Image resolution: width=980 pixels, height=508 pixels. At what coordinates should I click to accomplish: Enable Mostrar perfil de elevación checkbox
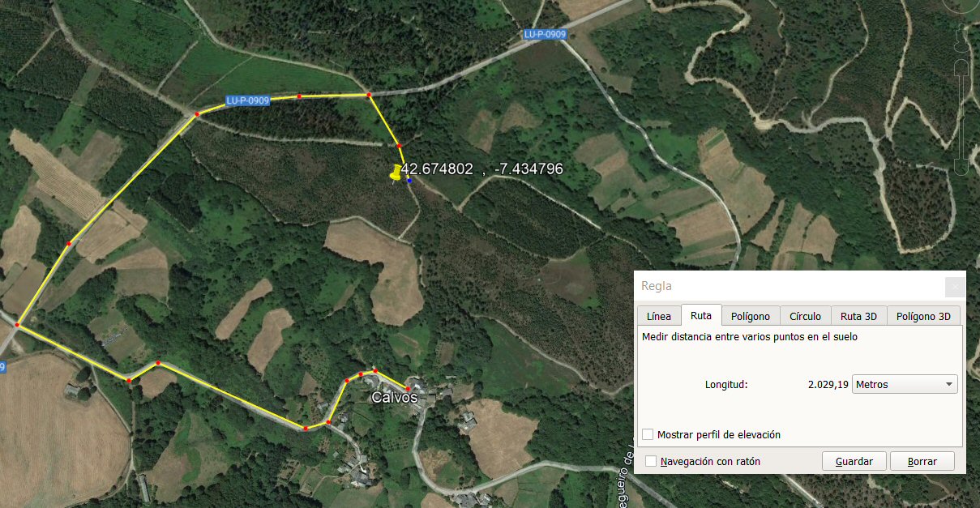[648, 434]
